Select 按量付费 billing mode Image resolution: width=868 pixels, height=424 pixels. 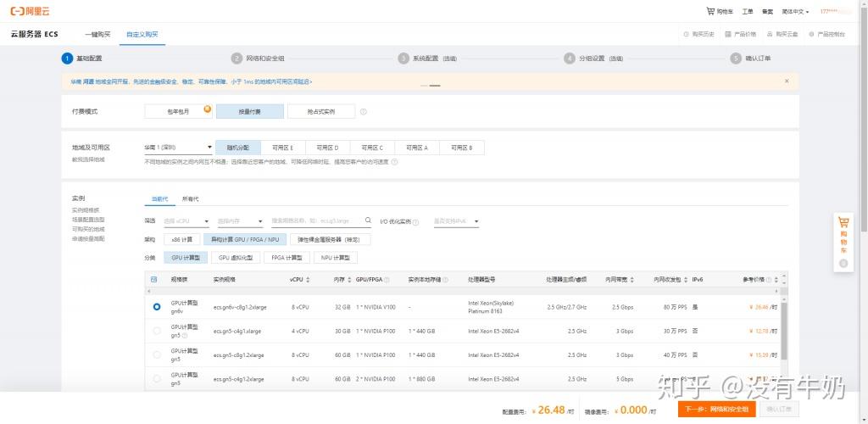[250, 111]
